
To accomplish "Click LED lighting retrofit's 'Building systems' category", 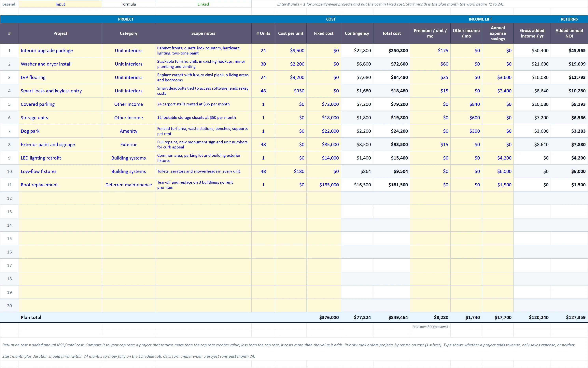I will pos(128,158).
